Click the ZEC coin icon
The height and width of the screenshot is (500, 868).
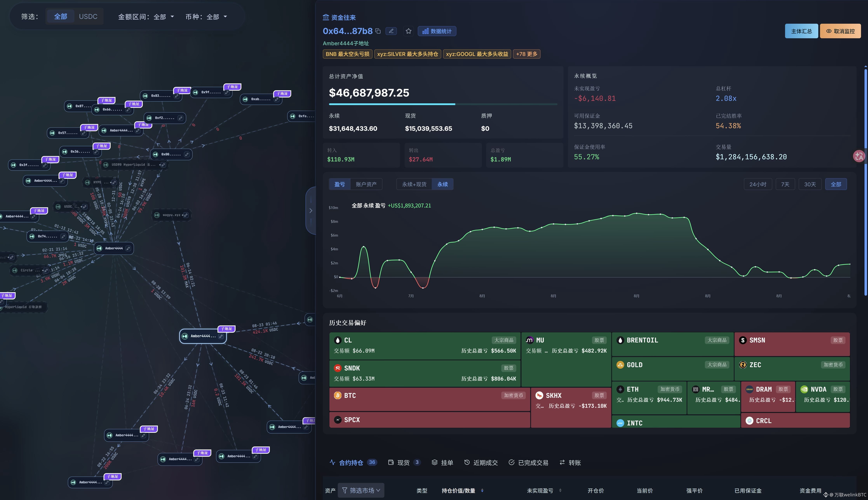click(x=743, y=365)
